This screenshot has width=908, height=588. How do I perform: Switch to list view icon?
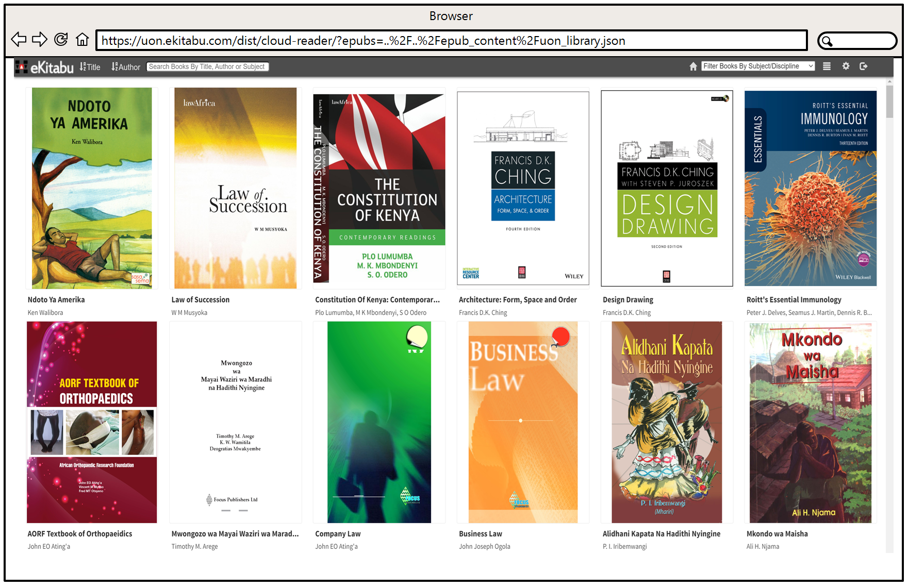coord(827,66)
